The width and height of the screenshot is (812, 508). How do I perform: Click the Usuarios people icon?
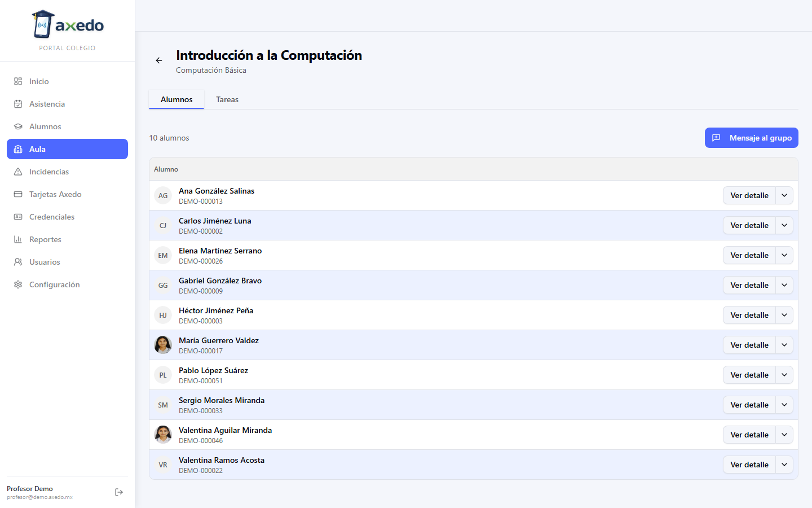pyautogui.click(x=18, y=262)
